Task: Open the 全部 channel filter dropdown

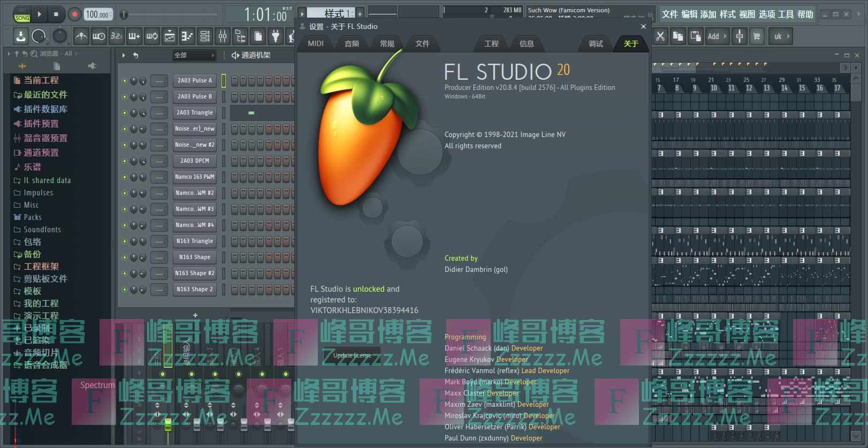Action: [x=194, y=55]
